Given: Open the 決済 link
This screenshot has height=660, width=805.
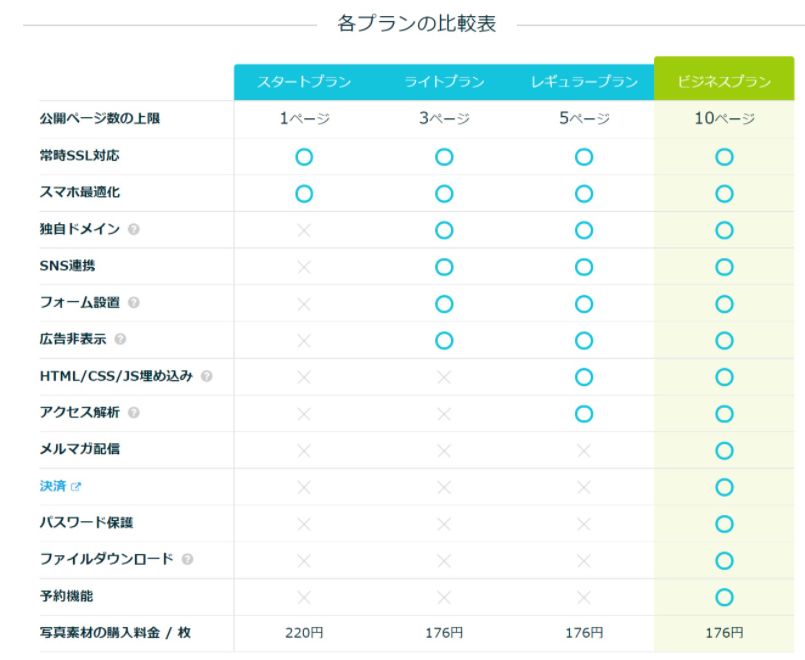Looking at the screenshot, I should pyautogui.click(x=53, y=486).
